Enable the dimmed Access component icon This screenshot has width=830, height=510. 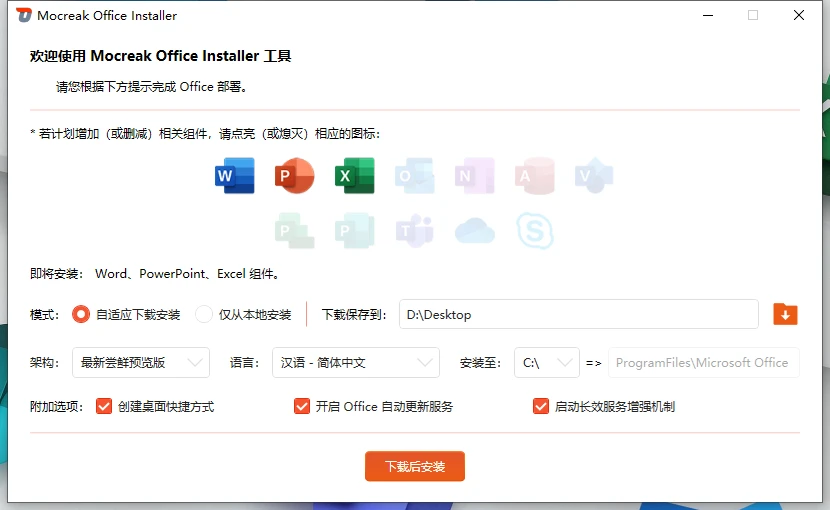pyautogui.click(x=535, y=175)
